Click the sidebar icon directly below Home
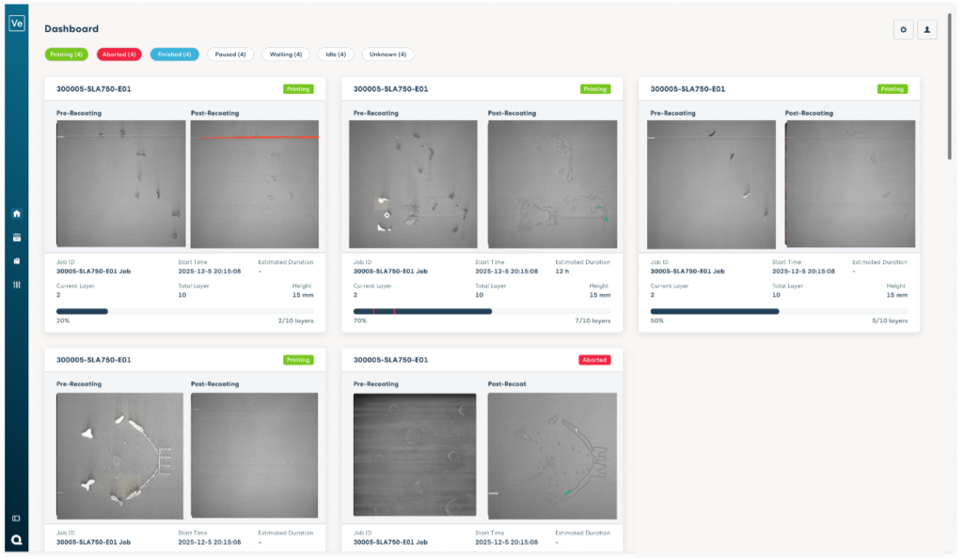 [x=16, y=237]
